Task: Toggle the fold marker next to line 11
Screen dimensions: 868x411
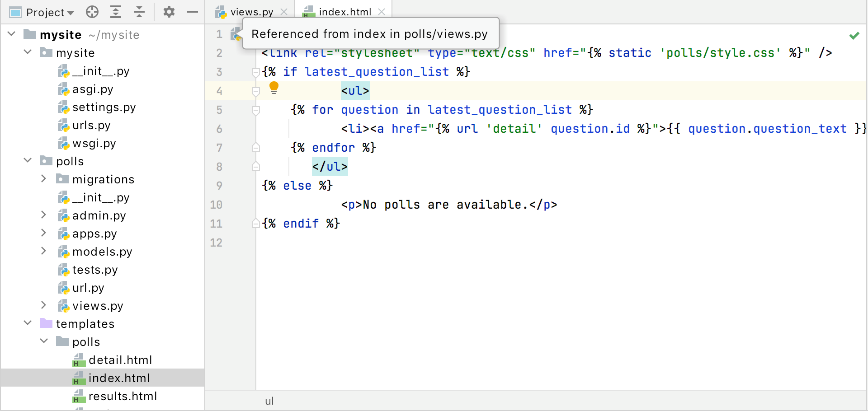Action: [x=256, y=224]
